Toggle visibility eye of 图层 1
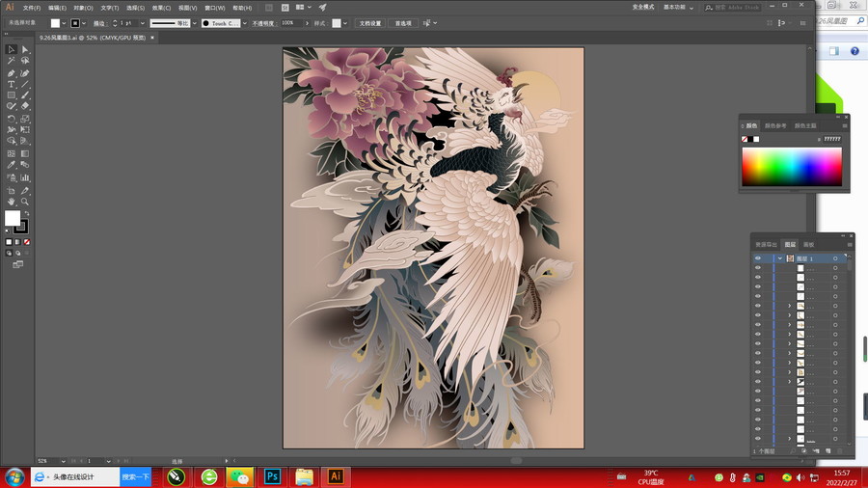 [x=758, y=258]
